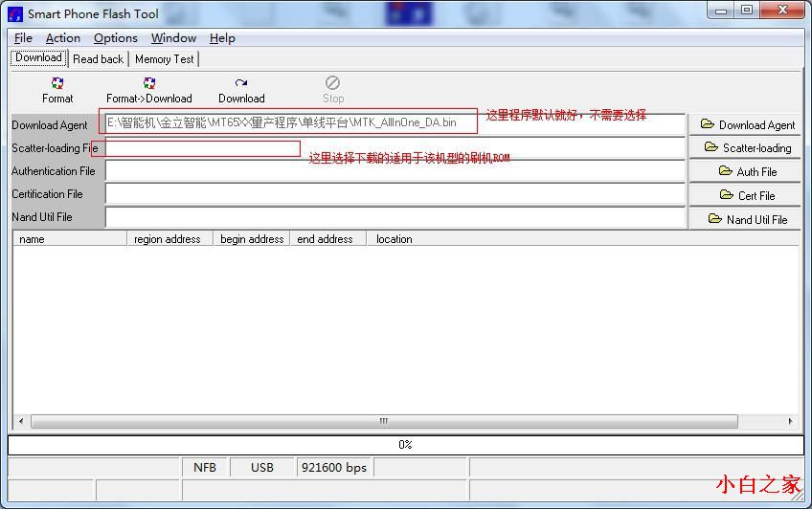Click the region address column header
The width and height of the screenshot is (812, 509).
(x=169, y=239)
